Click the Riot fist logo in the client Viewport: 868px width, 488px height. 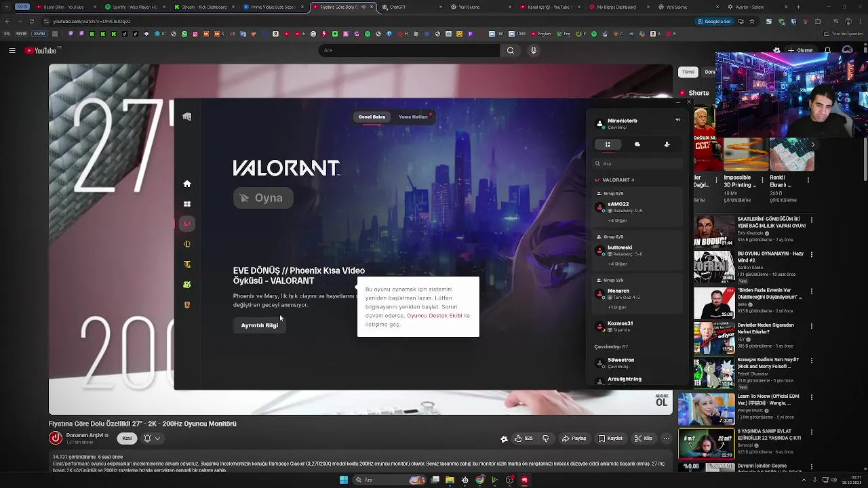pos(187,117)
